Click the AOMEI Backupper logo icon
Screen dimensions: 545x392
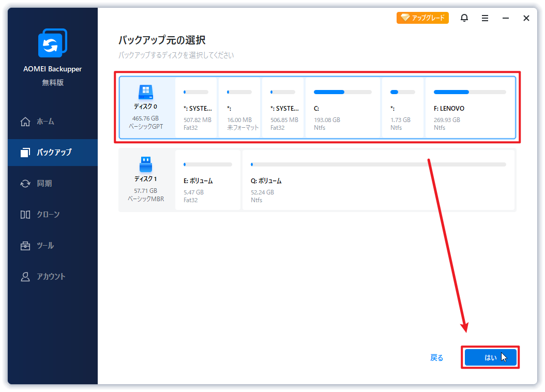(53, 43)
